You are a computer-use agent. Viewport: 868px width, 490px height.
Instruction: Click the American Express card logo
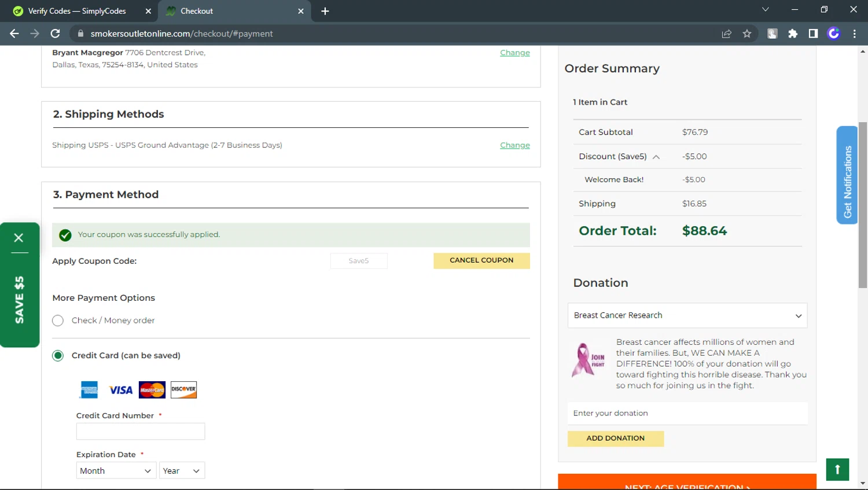[89, 390]
